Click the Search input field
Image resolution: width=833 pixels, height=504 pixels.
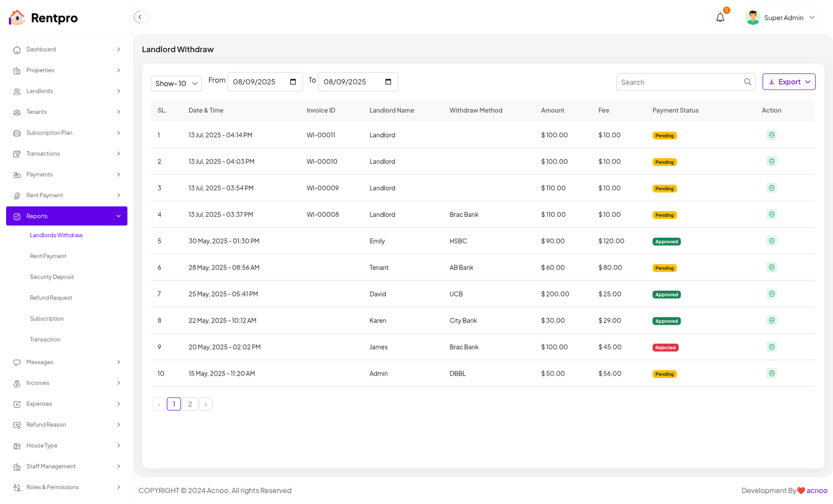[679, 82]
